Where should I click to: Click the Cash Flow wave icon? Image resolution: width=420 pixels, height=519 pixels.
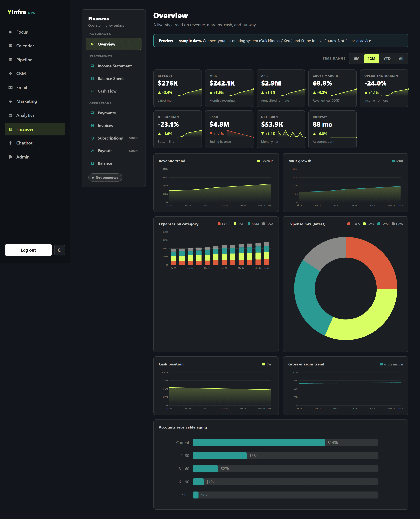tap(92, 91)
